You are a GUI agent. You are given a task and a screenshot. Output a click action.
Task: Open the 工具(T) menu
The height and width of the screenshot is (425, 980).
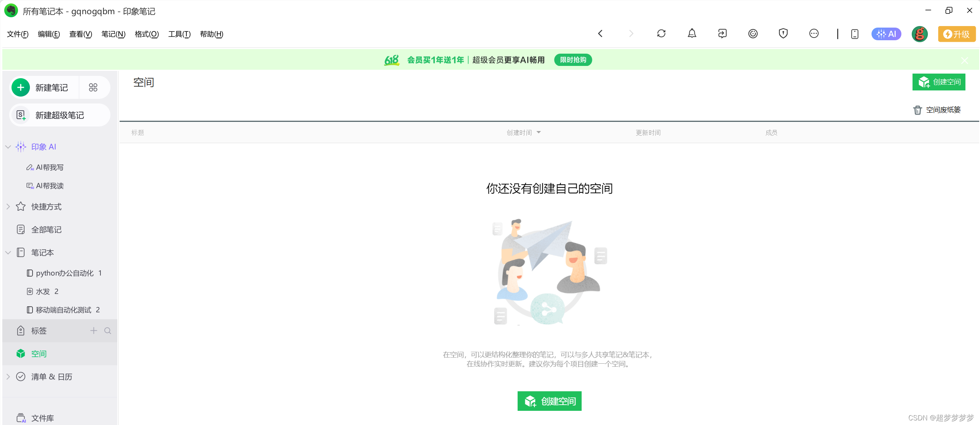tap(179, 34)
